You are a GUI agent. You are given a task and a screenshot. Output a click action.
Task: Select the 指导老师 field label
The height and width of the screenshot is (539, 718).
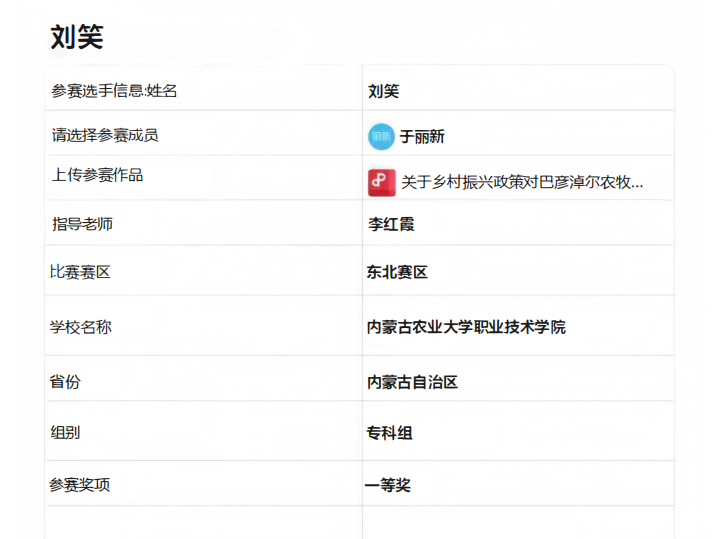82,224
